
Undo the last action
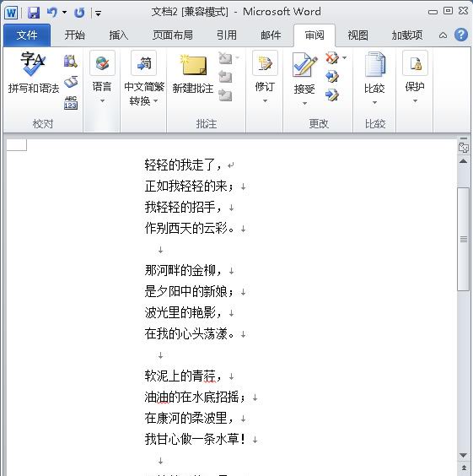click(x=52, y=13)
